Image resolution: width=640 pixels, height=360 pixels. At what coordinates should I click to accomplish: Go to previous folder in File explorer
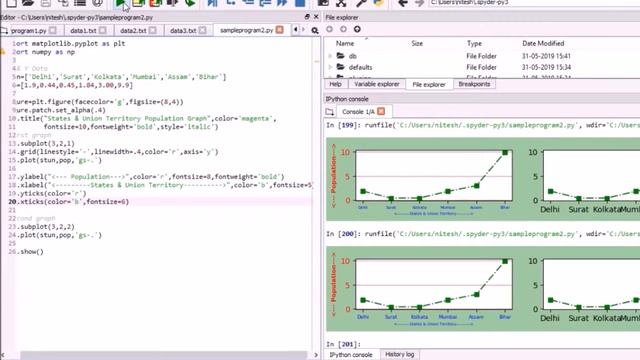329,29
